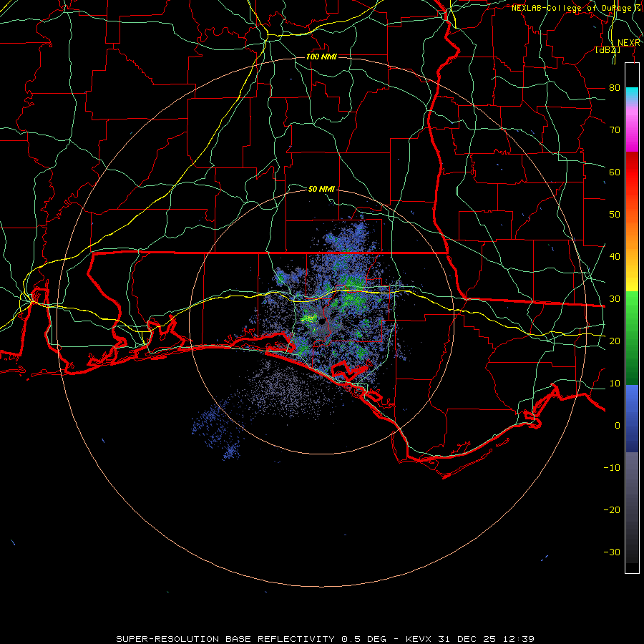
Task: Click the 80 value on the dBZ scale
Action: [x=615, y=87]
